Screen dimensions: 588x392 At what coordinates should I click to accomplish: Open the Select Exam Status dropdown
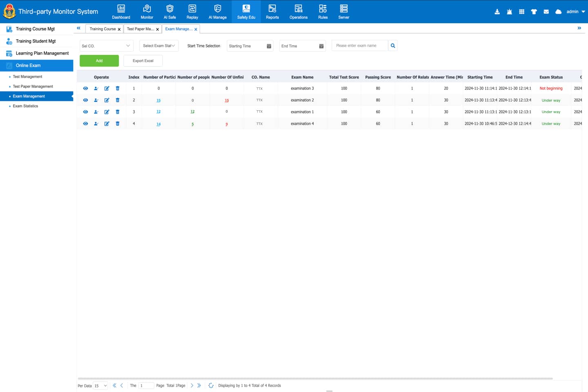pyautogui.click(x=159, y=46)
